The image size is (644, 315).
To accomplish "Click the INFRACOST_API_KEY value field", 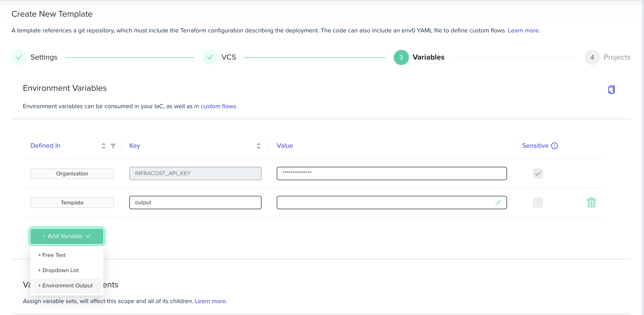I will [x=391, y=173].
